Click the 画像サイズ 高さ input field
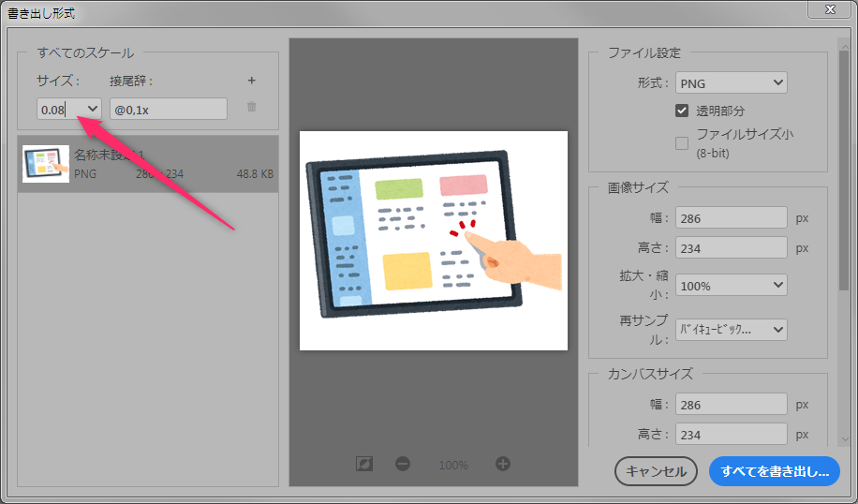 [x=731, y=248]
